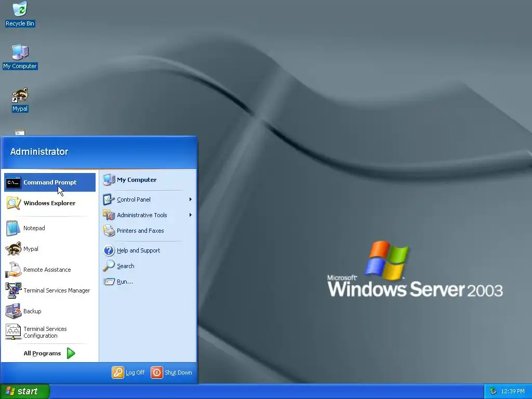Image resolution: width=532 pixels, height=399 pixels.
Task: Expand Administrative Tools submenu arrow
Action: pyautogui.click(x=190, y=215)
